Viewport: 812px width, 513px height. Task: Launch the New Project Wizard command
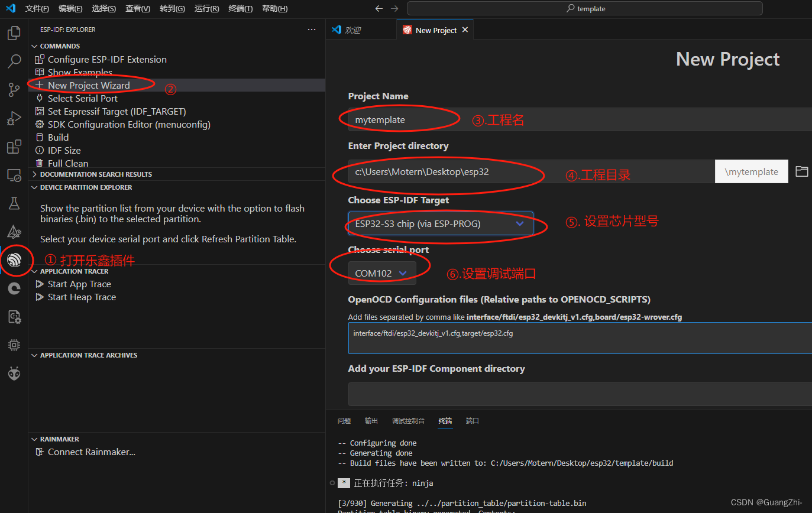pos(177,85)
